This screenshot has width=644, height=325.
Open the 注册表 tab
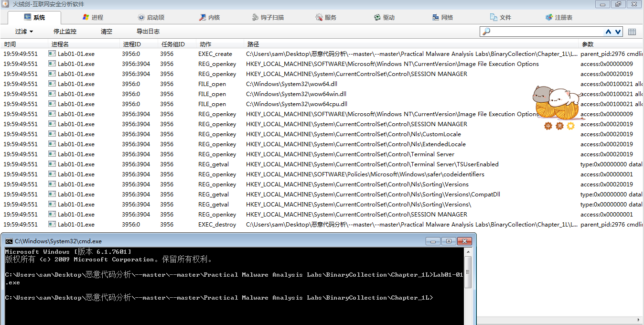point(559,17)
